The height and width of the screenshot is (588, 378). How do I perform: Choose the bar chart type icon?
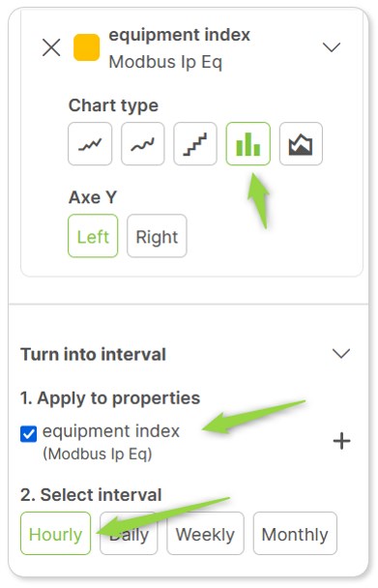coord(247,144)
